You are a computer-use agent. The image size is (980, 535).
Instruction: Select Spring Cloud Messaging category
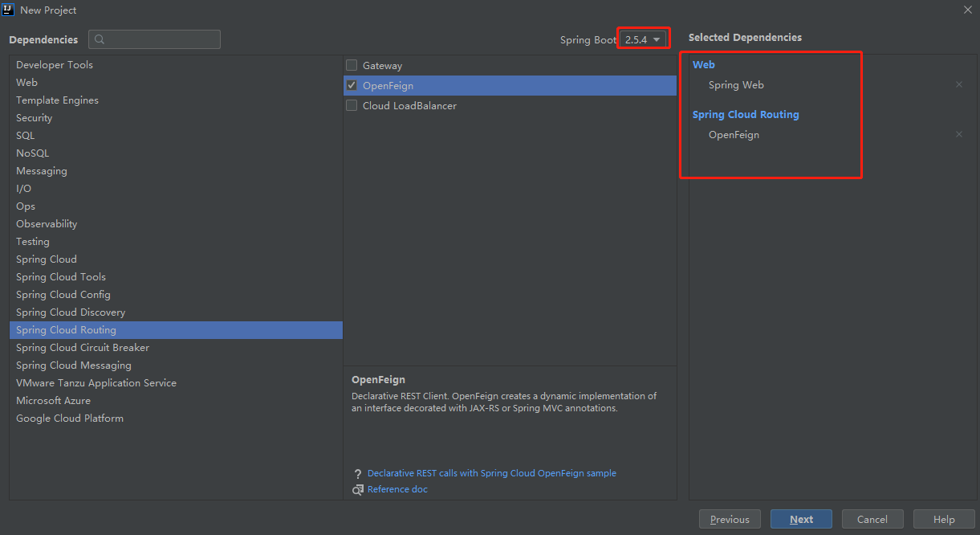(x=176, y=366)
